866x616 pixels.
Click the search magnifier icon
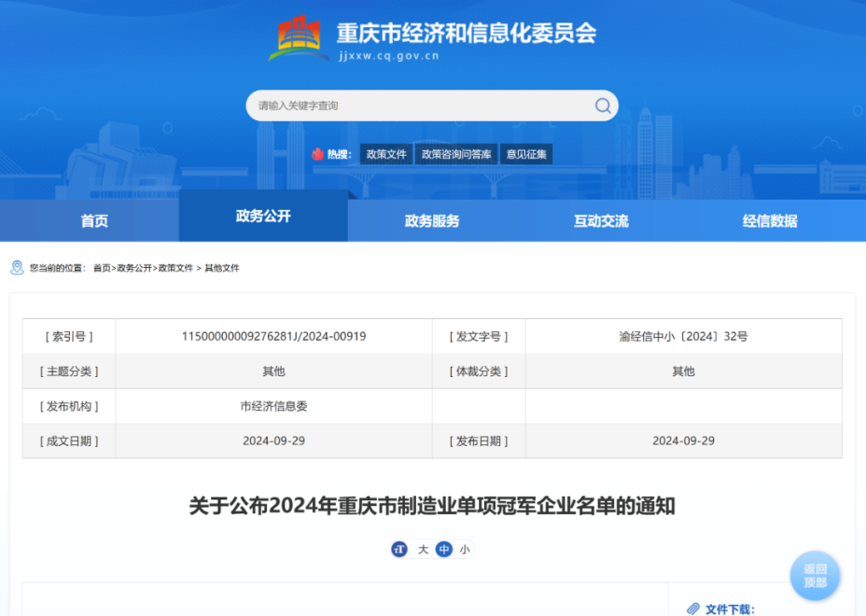click(603, 105)
